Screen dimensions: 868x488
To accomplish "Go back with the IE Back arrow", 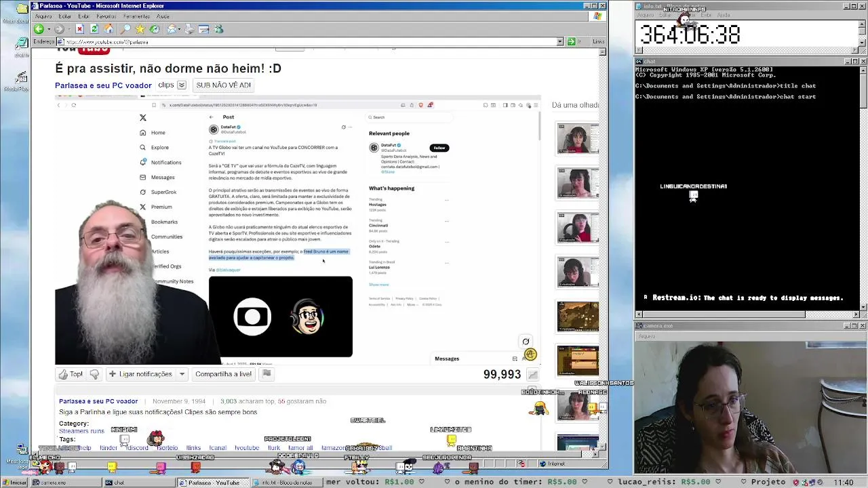I will [39, 29].
